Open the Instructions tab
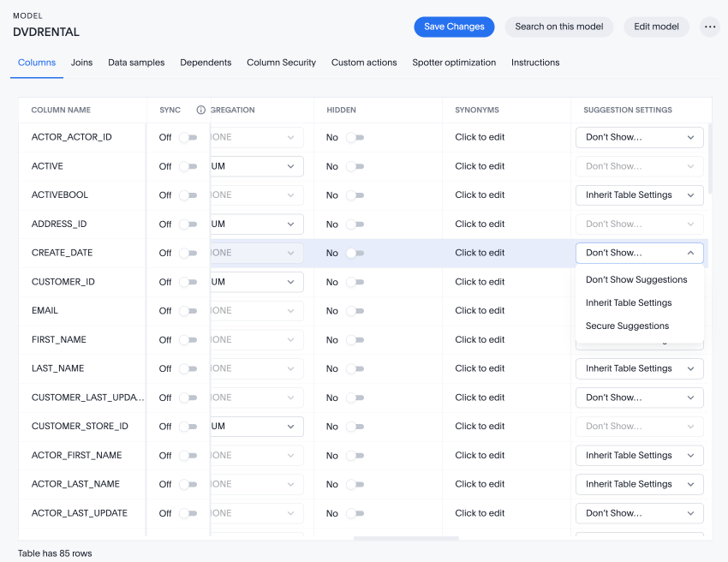This screenshot has height=562, width=728. 535,63
